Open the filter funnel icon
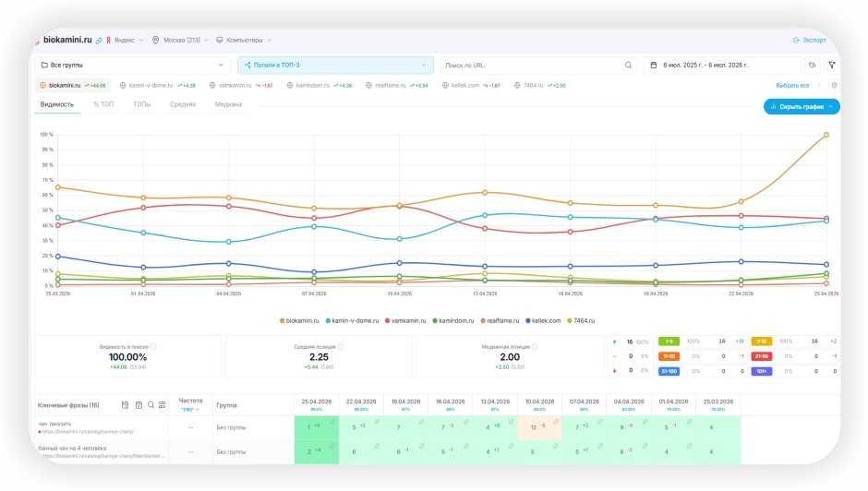The height and width of the screenshot is (491, 868). (831, 66)
